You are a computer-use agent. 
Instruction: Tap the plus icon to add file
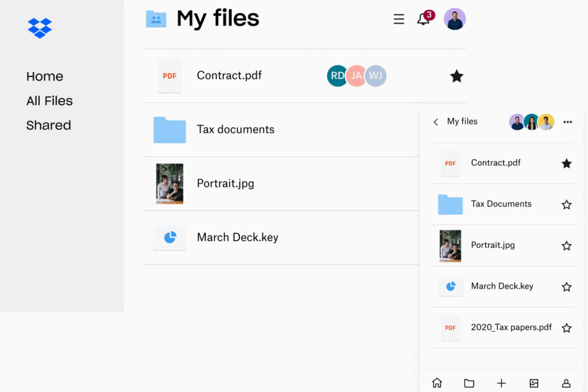501,383
